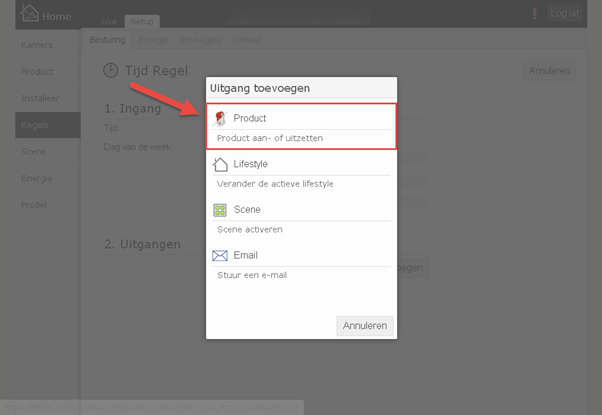This screenshot has height=415, width=602.
Task: Go to Kamers in sidebar
Action: 48,45
